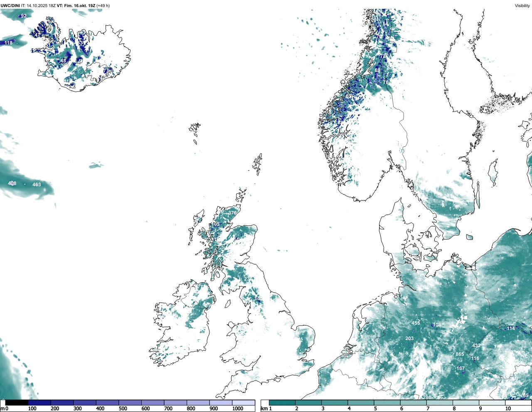Click the '900' tick label in the meters legend
The width and height of the screenshot is (532, 412).
(x=214, y=409)
